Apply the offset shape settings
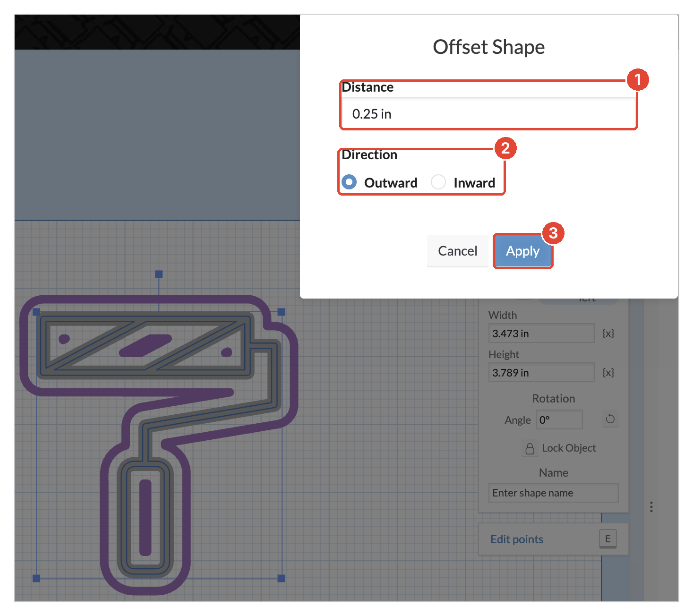 pos(522,251)
